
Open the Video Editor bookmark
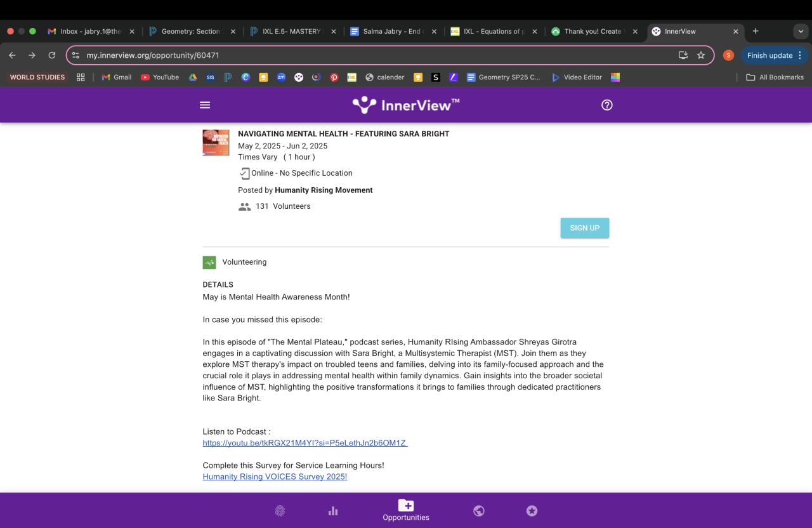tap(577, 77)
